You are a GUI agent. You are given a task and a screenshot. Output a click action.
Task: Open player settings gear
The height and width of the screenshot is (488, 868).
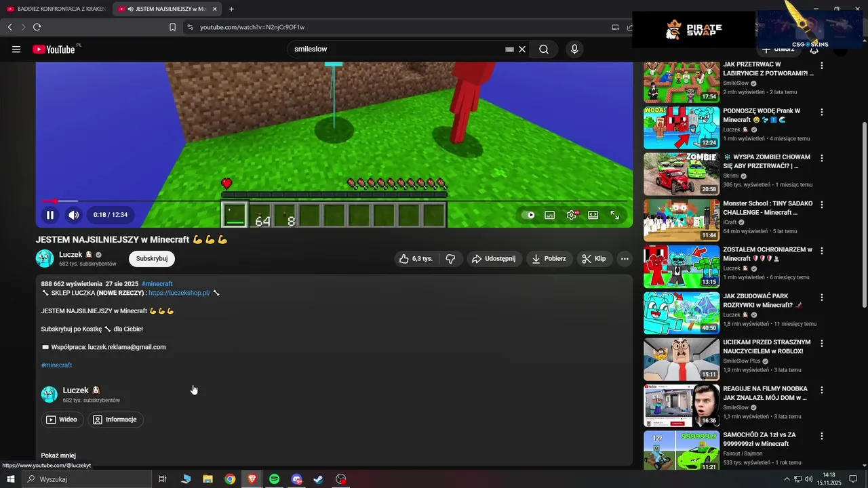click(x=572, y=215)
